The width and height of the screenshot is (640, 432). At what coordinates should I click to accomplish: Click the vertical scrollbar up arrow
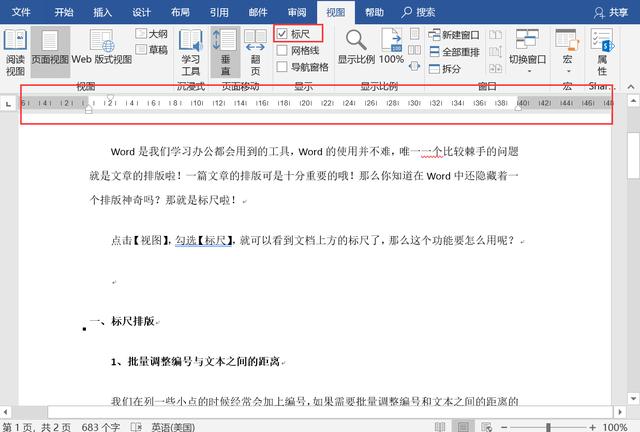tap(633, 100)
